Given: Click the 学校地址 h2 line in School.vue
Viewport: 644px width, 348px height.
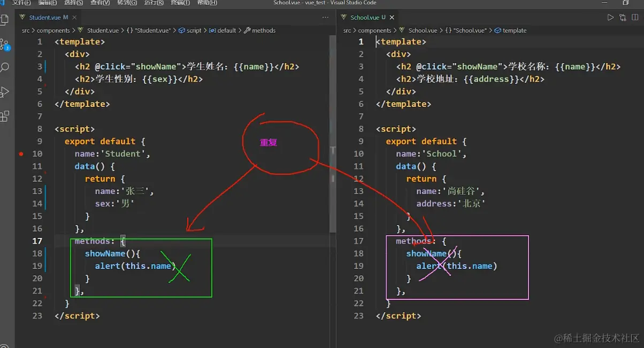Looking at the screenshot, I should 470,79.
